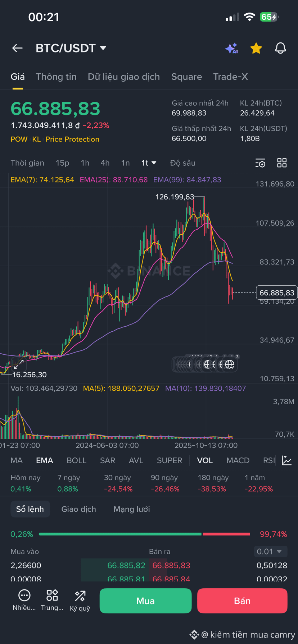298x644 pixels.
Task: Tap the Wi-Fi icon in status bar
Action: point(249,17)
